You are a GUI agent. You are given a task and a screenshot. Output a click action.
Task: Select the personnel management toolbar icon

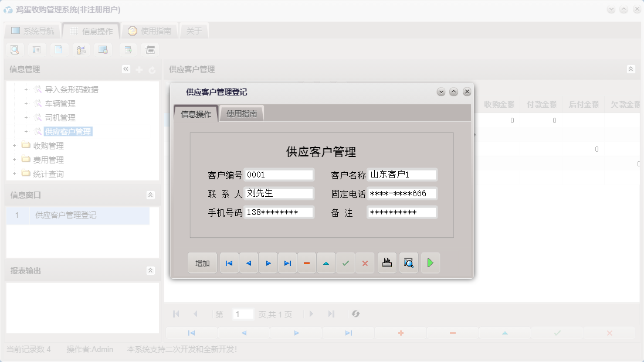(x=81, y=50)
